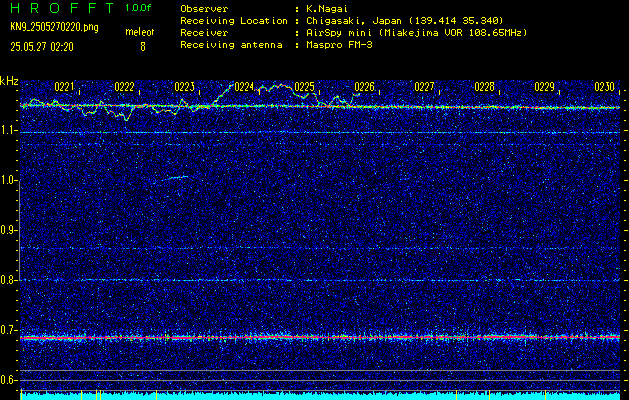Click the 0229 time marker
The width and height of the screenshot is (629, 400).
pyautogui.click(x=544, y=87)
